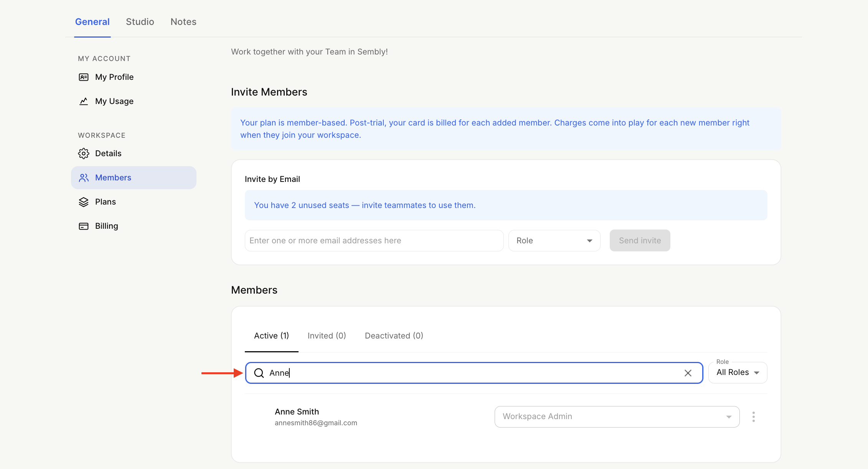
Task: Switch to the Studio tab
Action: [140, 22]
